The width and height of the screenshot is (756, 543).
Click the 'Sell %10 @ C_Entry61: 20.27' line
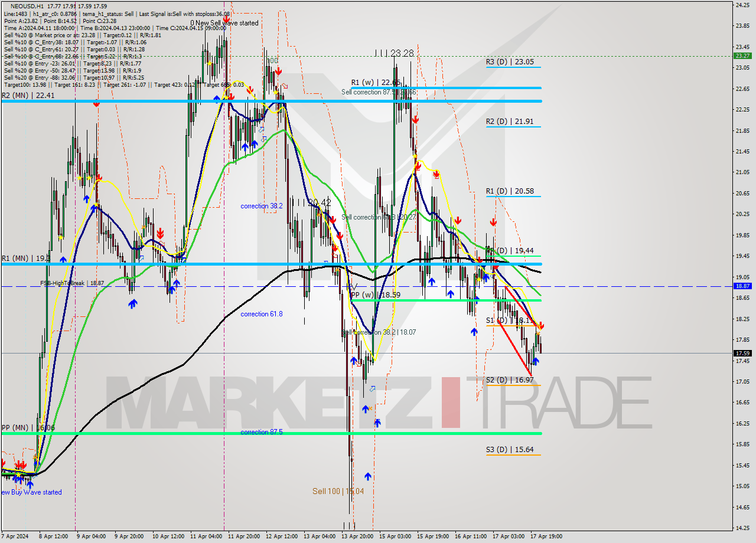[x=74, y=49]
